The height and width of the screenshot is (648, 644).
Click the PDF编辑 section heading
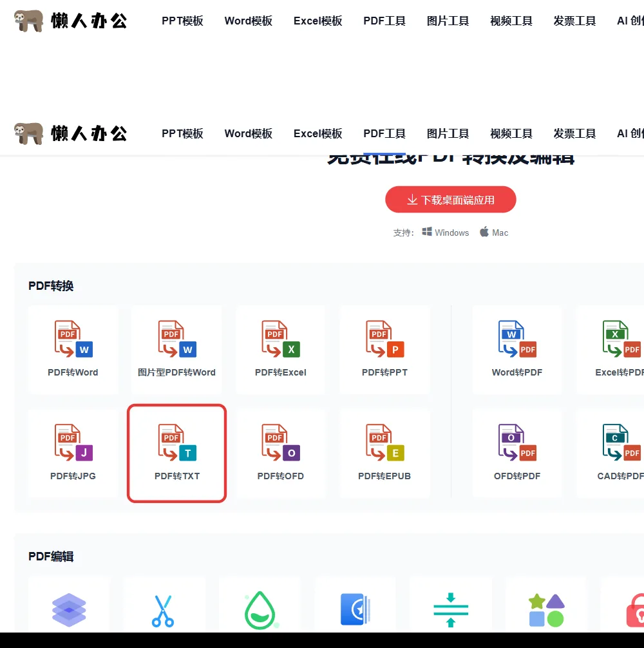pos(51,557)
